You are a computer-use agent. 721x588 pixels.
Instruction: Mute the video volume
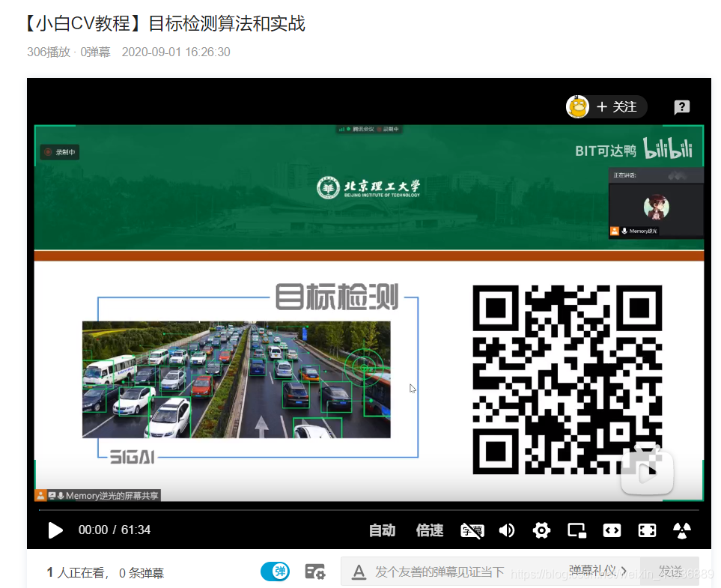tap(507, 530)
